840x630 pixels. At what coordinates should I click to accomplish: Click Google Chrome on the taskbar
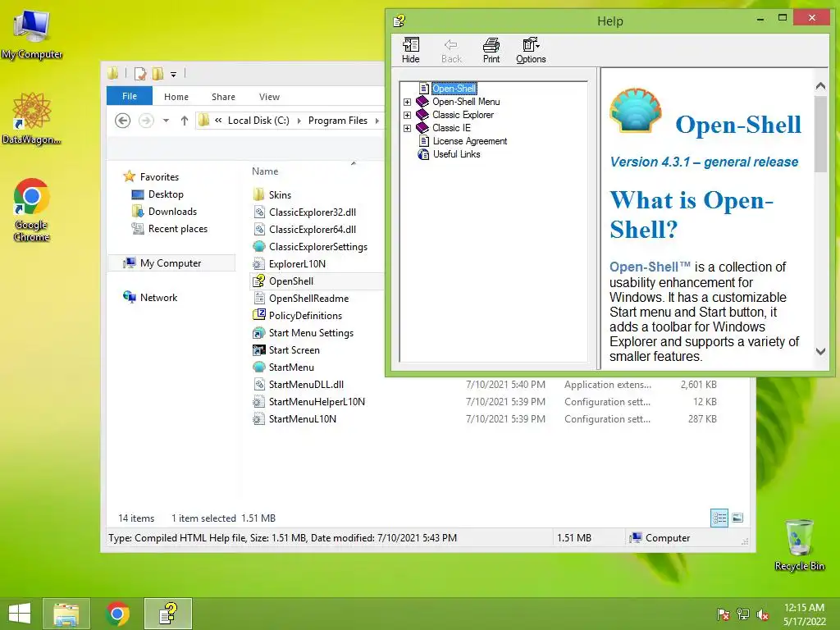117,614
